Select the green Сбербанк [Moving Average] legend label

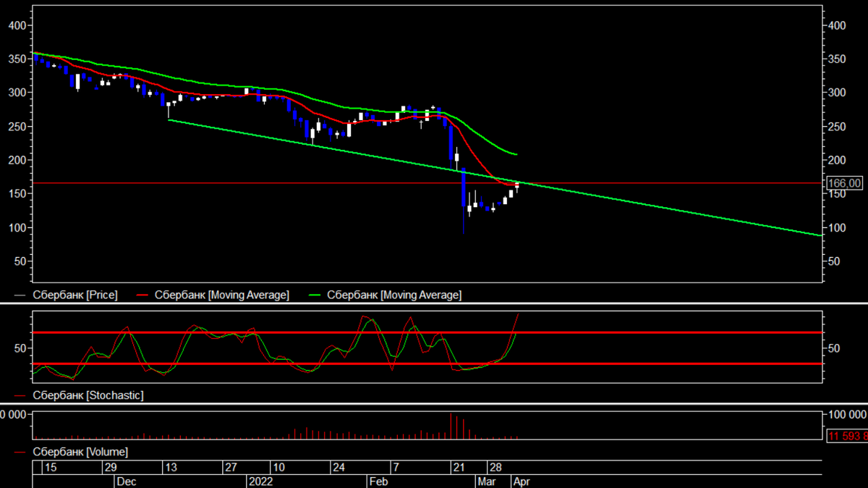click(x=394, y=295)
